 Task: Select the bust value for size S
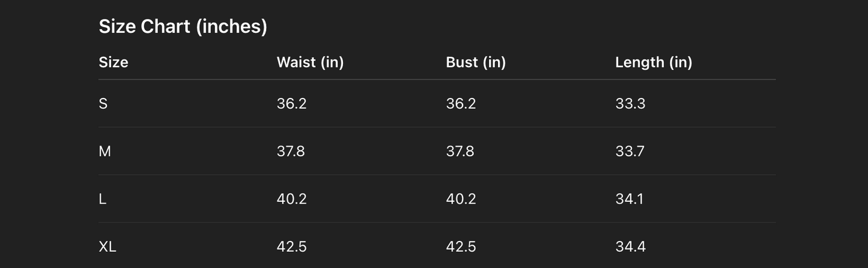click(461, 104)
